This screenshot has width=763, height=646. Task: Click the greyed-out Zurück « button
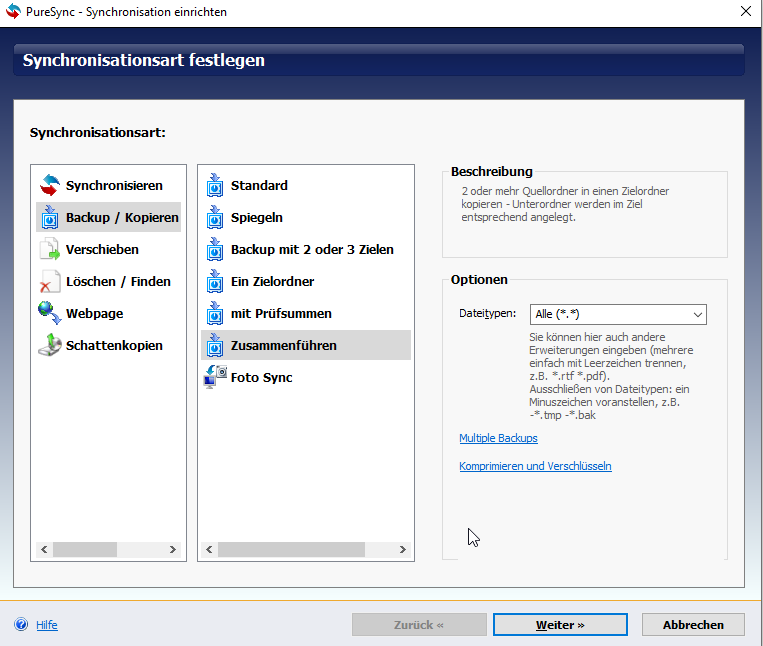(419, 625)
